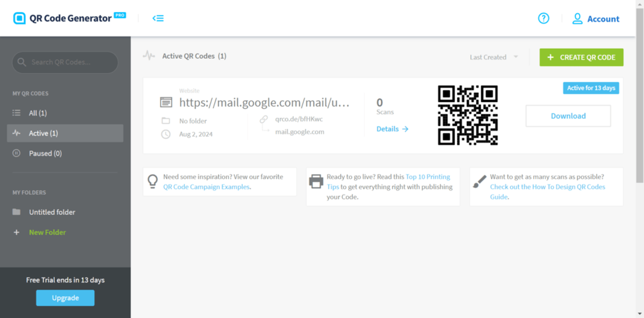This screenshot has height=318, width=644.
Task: Create a New Folder
Action: point(47,232)
